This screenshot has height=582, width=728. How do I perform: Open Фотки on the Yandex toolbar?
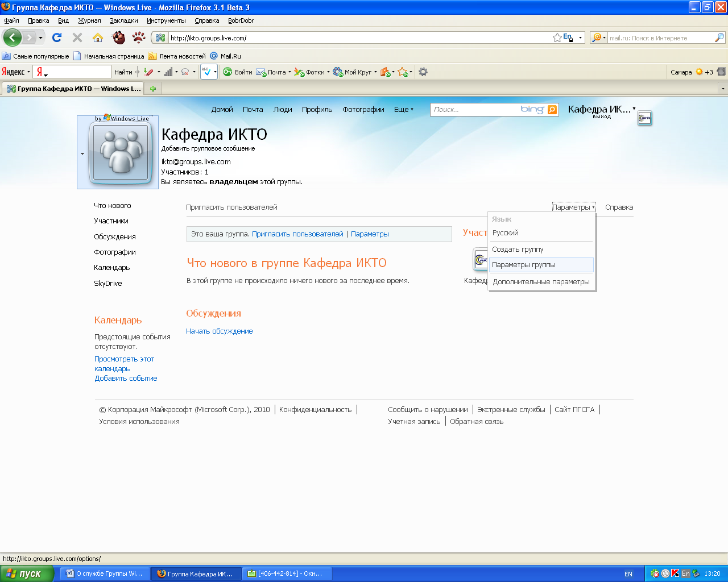(311, 72)
